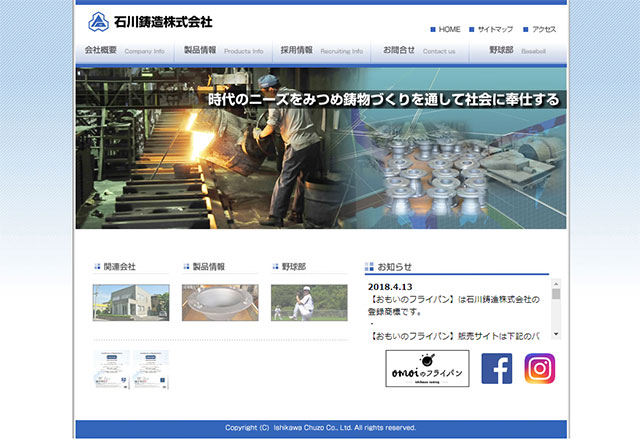Viewport: 640px width, 441px height.
Task: Click the 製品情報 section heading above thumbnail
Action: coord(204,267)
